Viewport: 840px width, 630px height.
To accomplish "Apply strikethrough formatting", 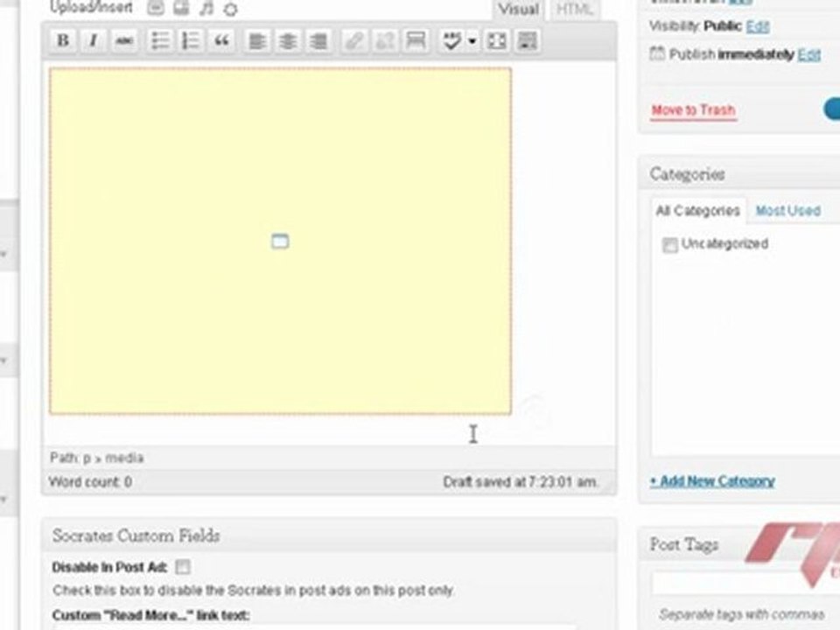I will click(x=124, y=41).
